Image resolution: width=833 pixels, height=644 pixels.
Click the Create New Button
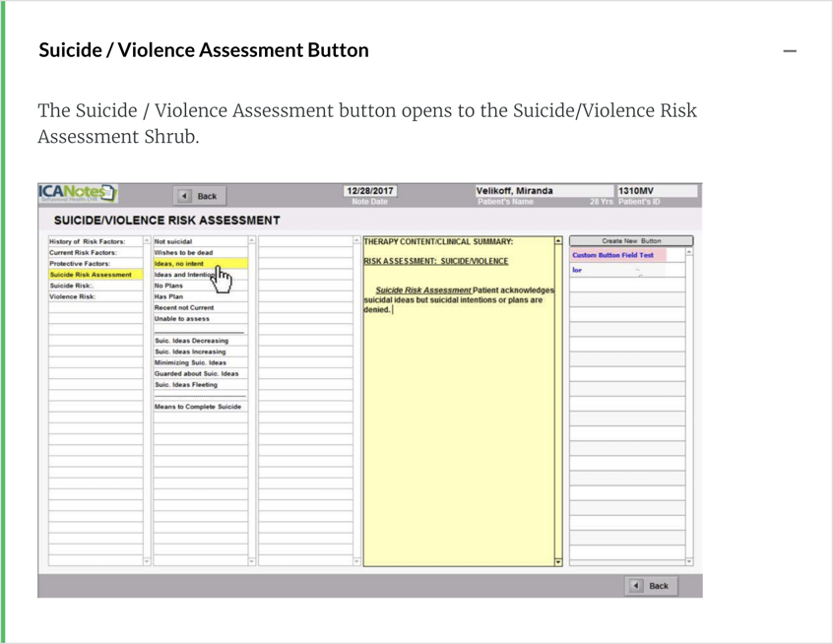pyautogui.click(x=631, y=241)
